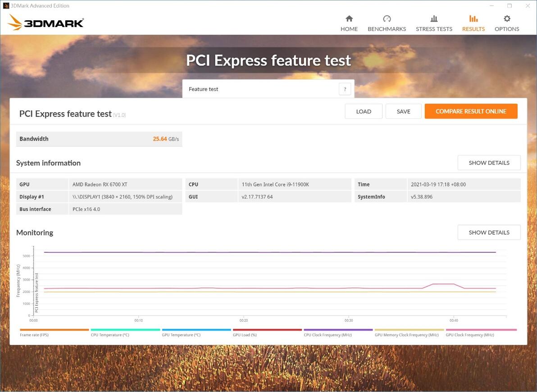537x392 pixels.
Task: Select the STRESS TESTS menu label
Action: pos(434,29)
